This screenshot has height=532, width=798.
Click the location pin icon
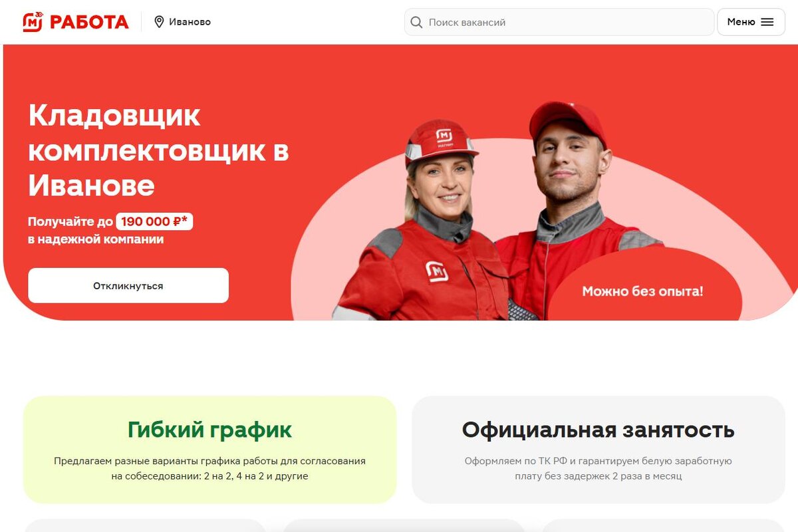[159, 22]
